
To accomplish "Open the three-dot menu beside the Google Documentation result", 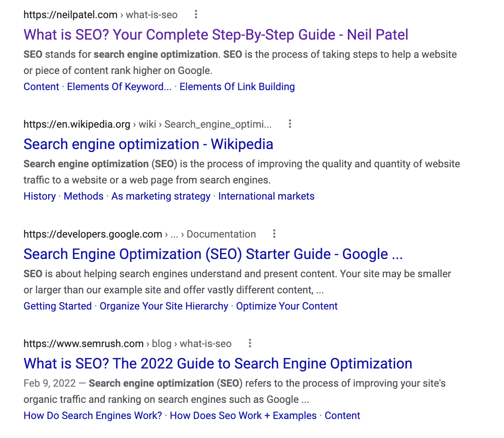I will point(274,234).
